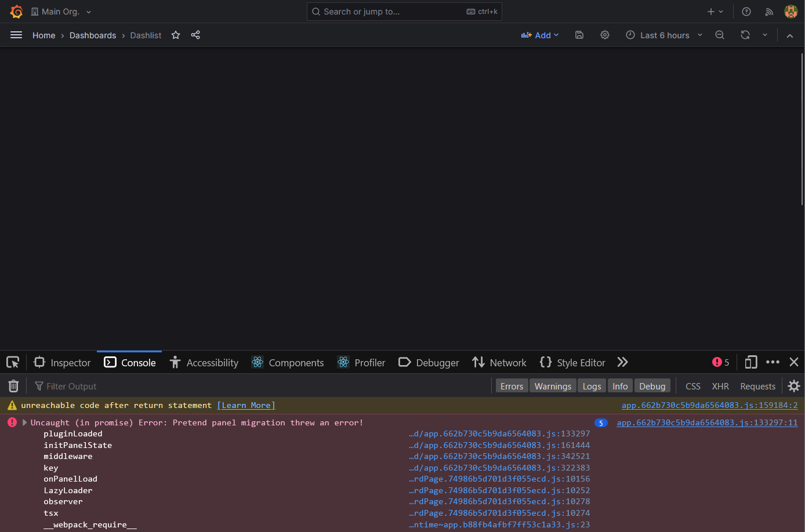Open the Last 6 hours time range picker
The image size is (805, 532).
click(663, 35)
